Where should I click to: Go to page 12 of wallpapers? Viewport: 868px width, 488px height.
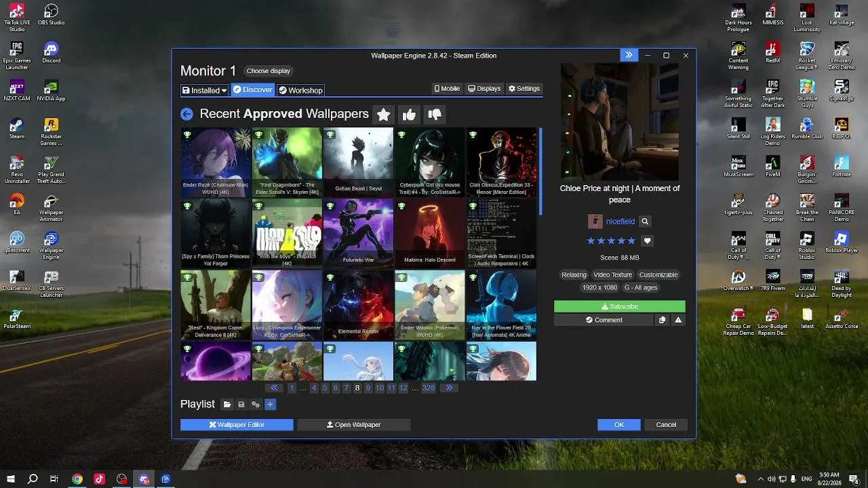[403, 388]
